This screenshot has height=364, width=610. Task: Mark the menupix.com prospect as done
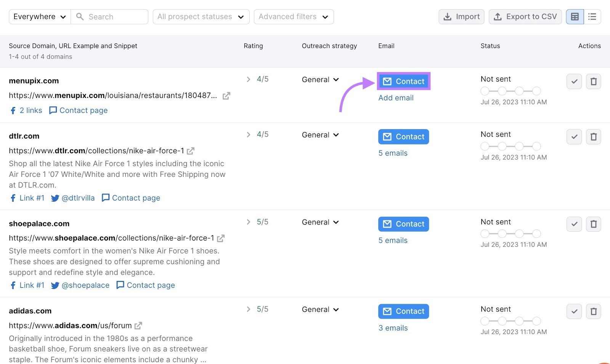pos(574,81)
